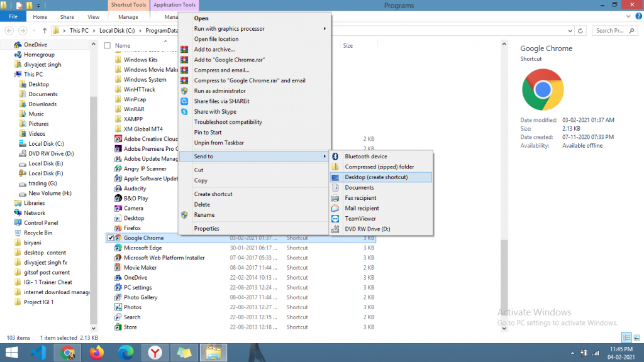The width and height of the screenshot is (644, 362).
Task: Click the Firefox shortcut icon in file list
Action: point(118,228)
